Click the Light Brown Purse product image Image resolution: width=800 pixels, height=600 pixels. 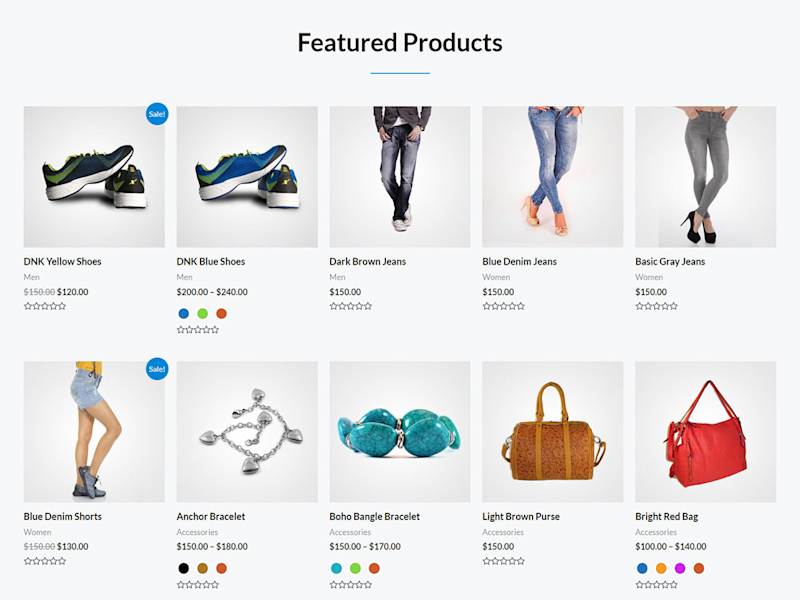tap(553, 432)
